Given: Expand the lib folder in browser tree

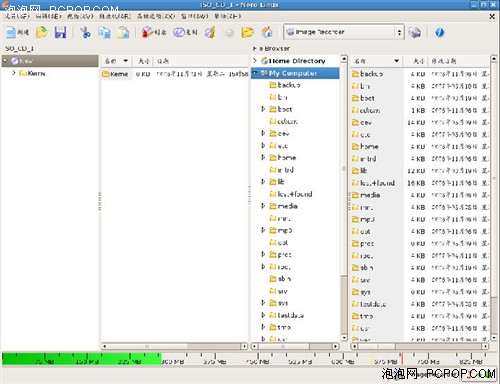Looking at the screenshot, I should (263, 182).
